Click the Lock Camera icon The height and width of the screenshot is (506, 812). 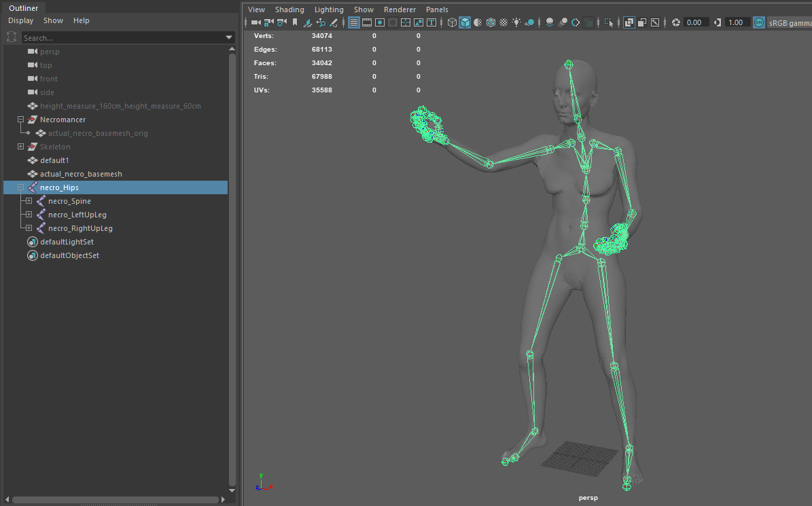coord(268,22)
